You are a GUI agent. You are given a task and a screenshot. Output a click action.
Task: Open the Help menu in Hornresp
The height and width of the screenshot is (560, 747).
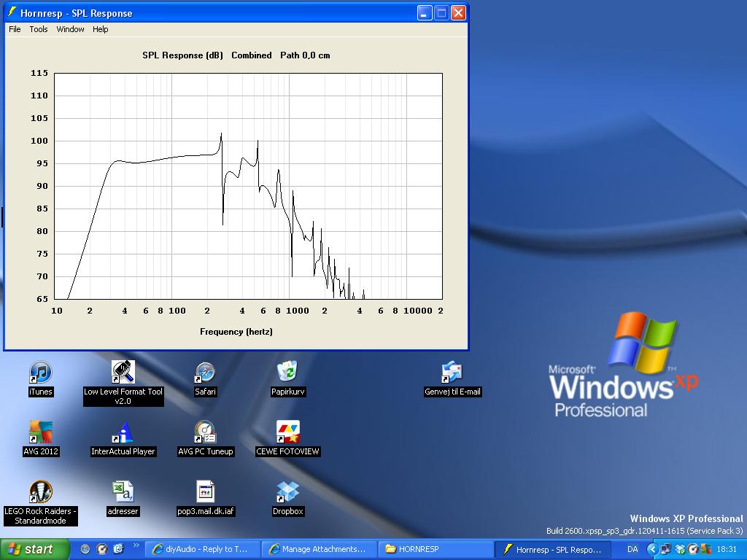pos(100,29)
